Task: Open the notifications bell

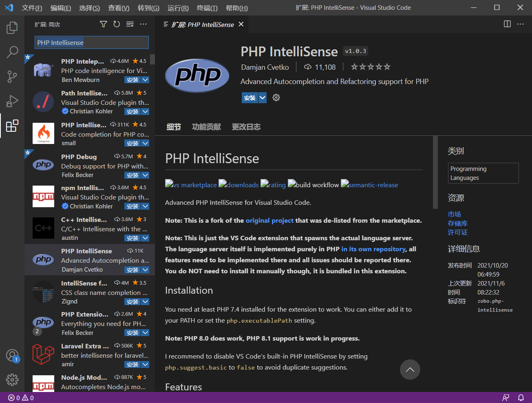Action: [x=521, y=398]
